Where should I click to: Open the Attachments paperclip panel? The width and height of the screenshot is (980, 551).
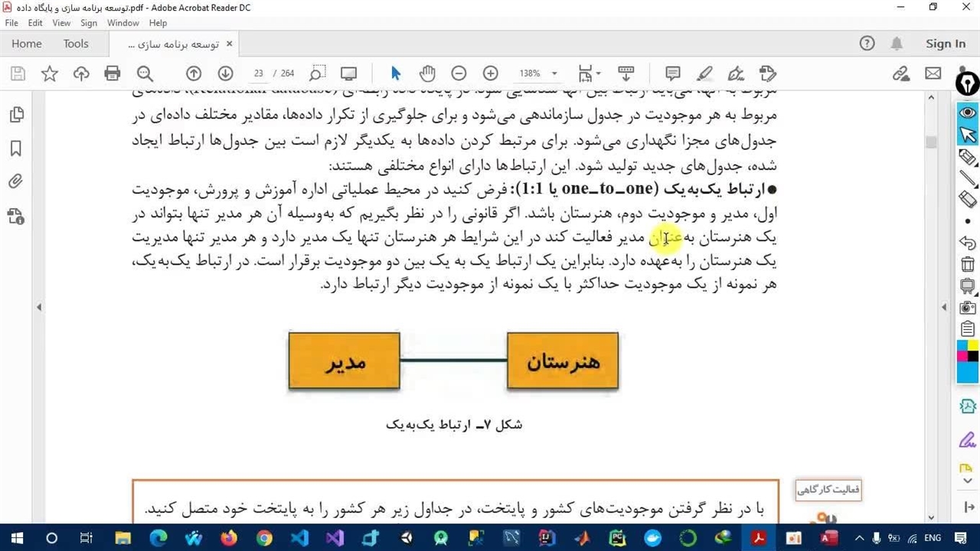coord(16,182)
